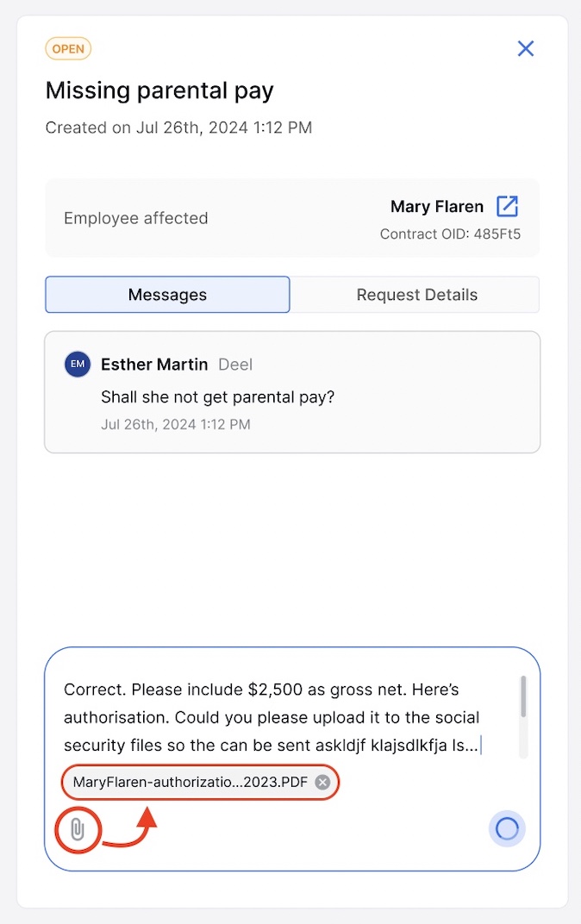Screen dimensions: 581x924
Task: Click the message box scrollbar
Action: [523, 696]
